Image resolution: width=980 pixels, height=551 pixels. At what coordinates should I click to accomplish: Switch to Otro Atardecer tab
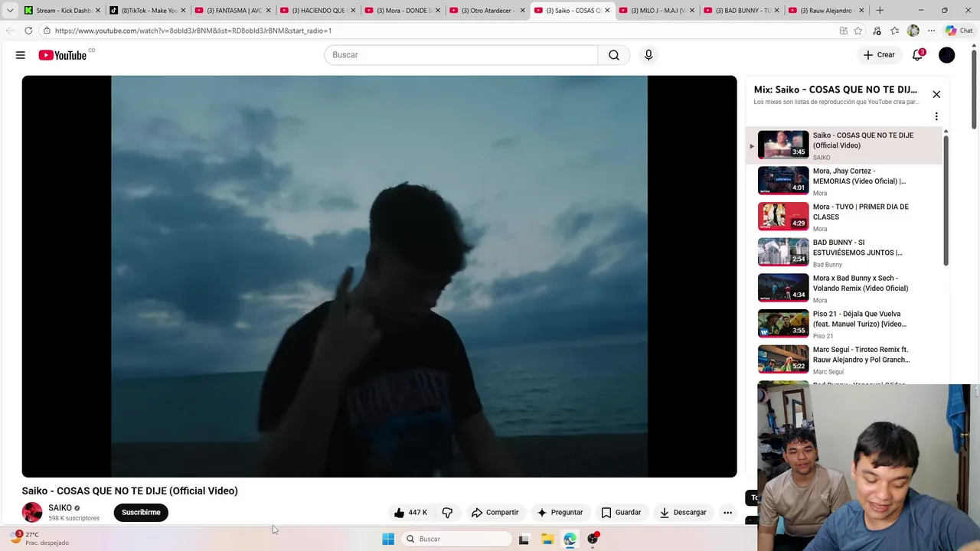click(486, 11)
